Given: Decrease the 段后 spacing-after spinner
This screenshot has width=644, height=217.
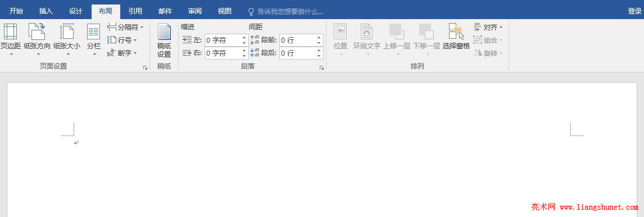Looking at the screenshot, I should tap(319, 56).
